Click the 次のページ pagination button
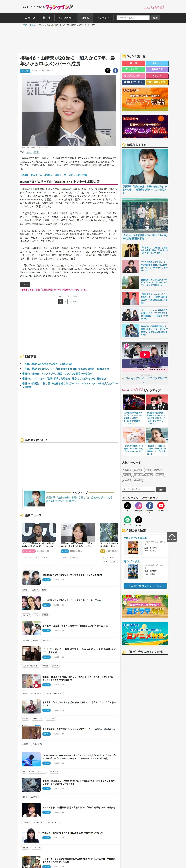Viewport: 186px width, 868px height. click(x=74, y=302)
